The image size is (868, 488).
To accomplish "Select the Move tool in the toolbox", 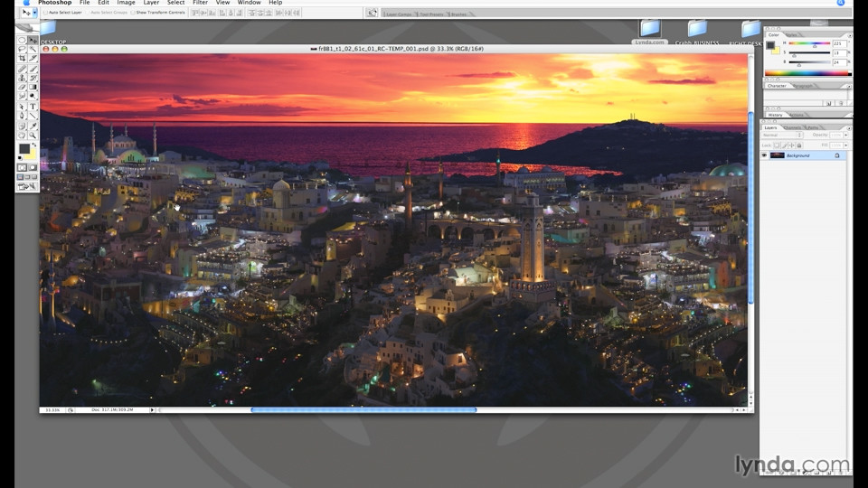I will click(x=33, y=40).
